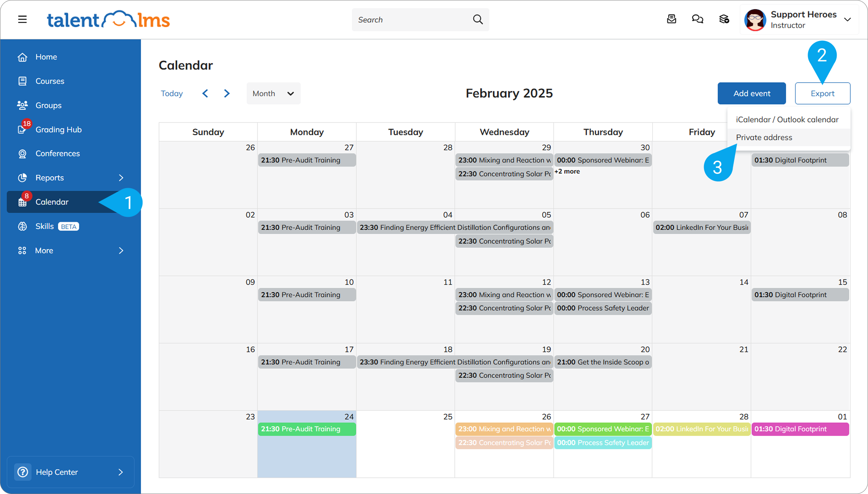Open the hamburger menu icon
This screenshot has width=868, height=494.
point(22,19)
